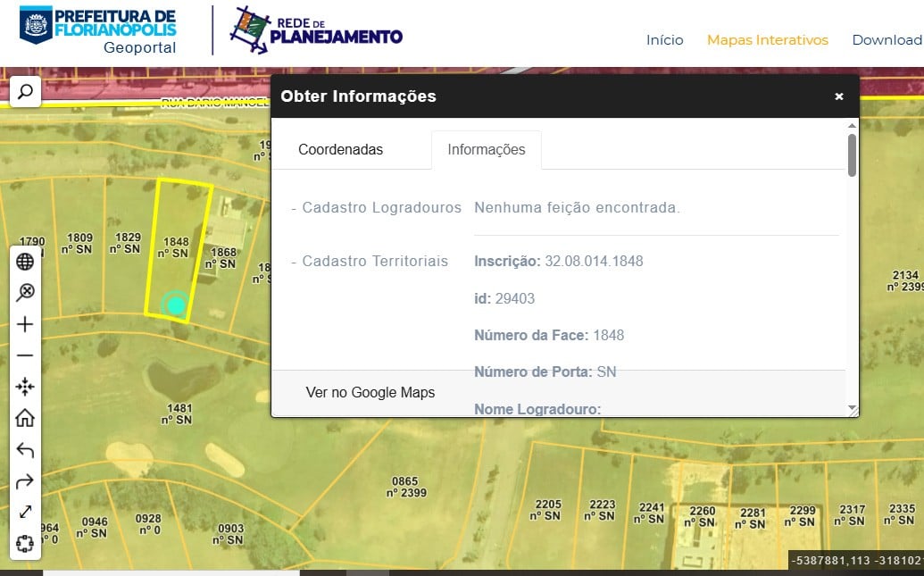Select the pan arrows tool
This screenshot has width=924, height=576.
25,387
